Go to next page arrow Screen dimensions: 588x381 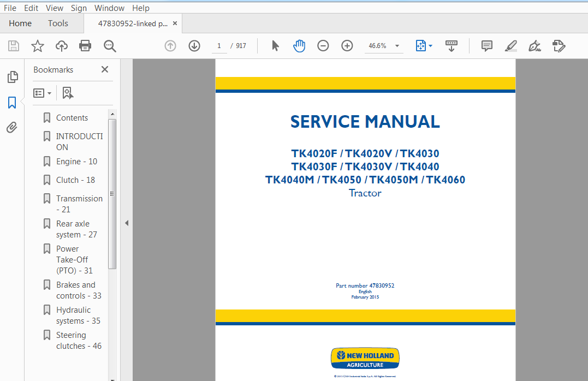click(x=194, y=46)
